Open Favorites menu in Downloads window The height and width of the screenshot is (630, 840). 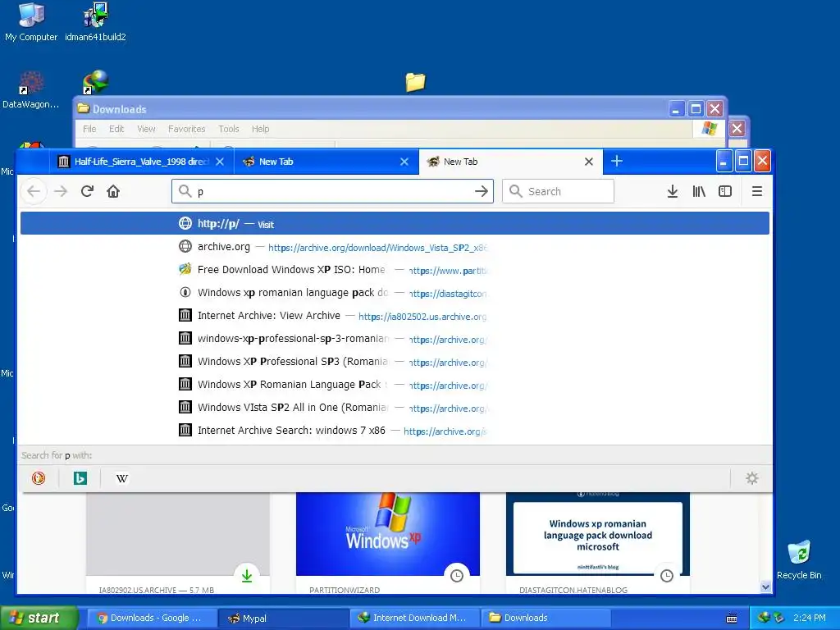coord(186,129)
